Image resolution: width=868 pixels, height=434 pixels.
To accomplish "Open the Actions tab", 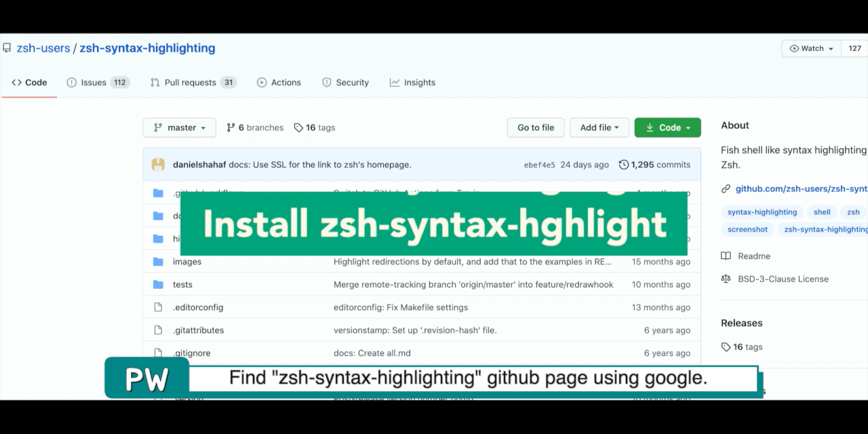I will 279,83.
